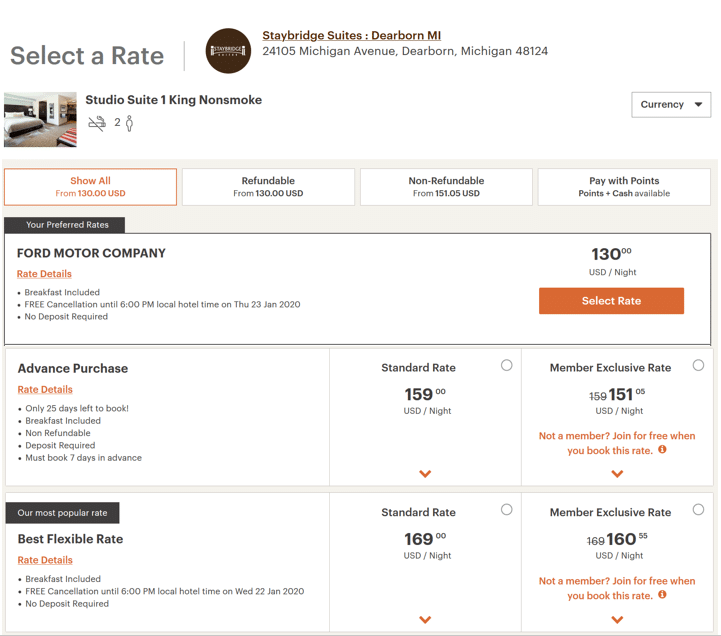
Task: Switch to the Refundable rates tab
Action: [x=268, y=187]
